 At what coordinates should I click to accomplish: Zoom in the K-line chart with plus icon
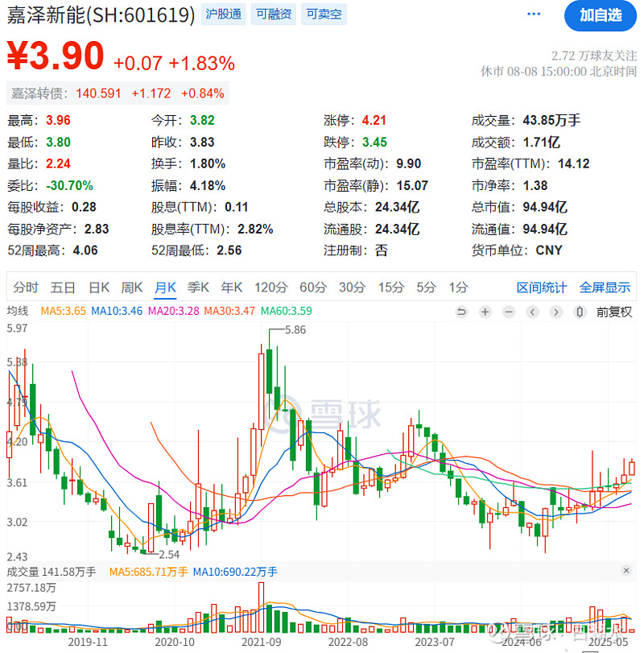[485, 312]
